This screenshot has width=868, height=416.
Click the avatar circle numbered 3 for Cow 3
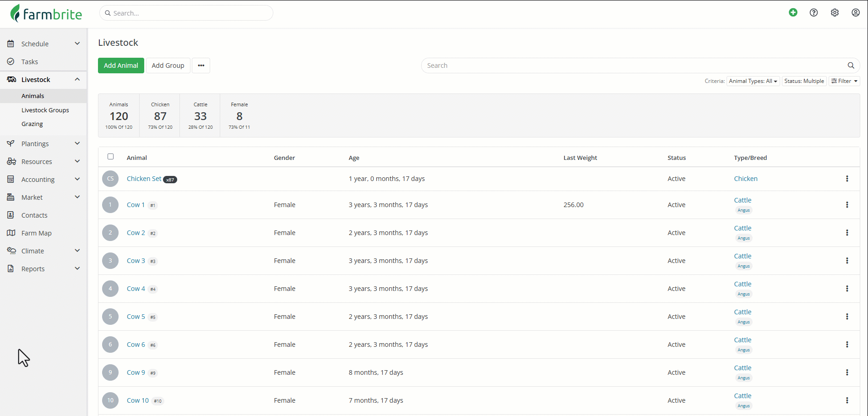tap(110, 261)
